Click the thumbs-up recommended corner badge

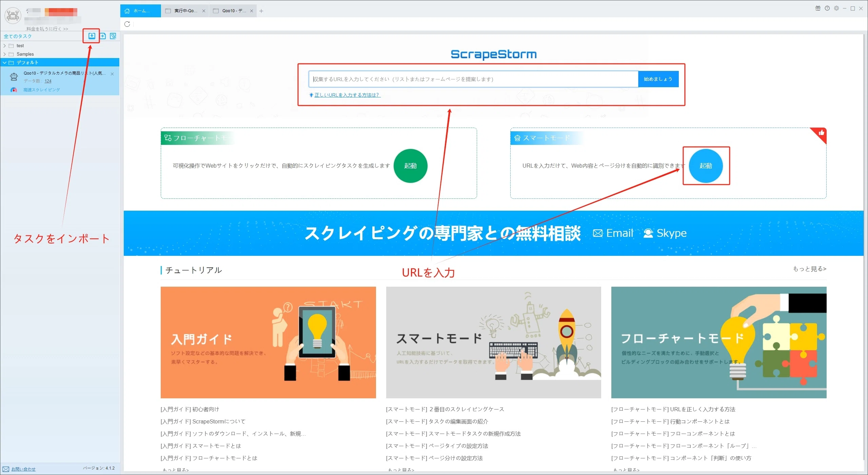click(821, 133)
